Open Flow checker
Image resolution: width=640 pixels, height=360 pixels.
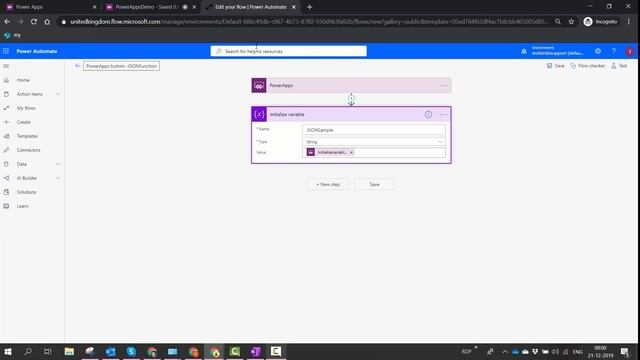pos(587,66)
